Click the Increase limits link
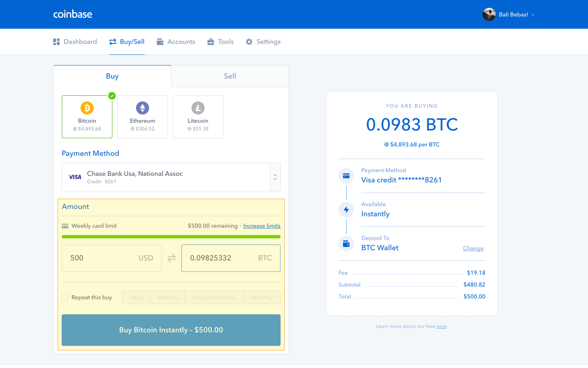This screenshot has width=588, height=368. (262, 226)
